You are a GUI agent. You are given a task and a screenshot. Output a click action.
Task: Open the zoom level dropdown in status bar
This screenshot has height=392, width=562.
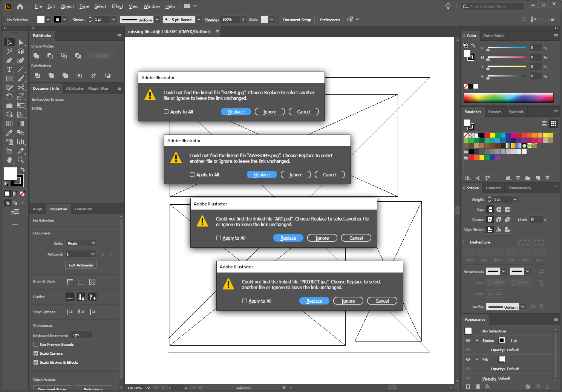(x=148, y=388)
